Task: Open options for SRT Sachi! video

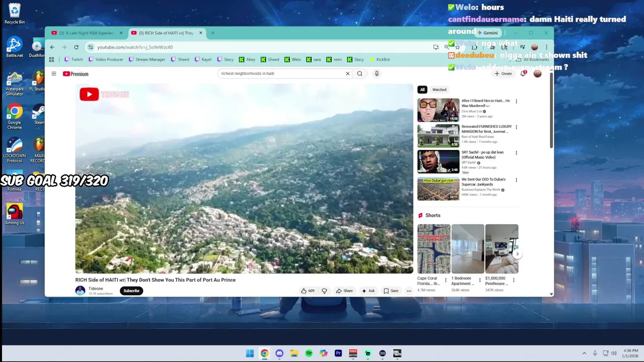Action: (x=516, y=153)
